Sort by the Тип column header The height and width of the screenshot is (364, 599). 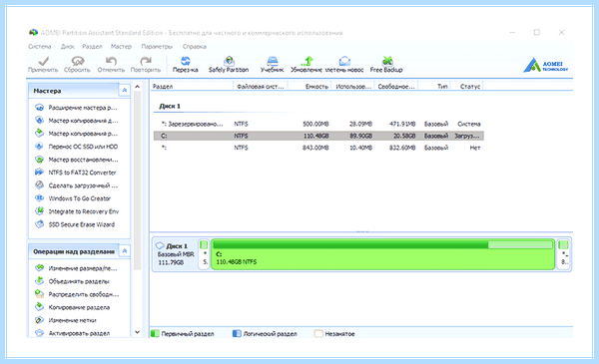coord(434,87)
